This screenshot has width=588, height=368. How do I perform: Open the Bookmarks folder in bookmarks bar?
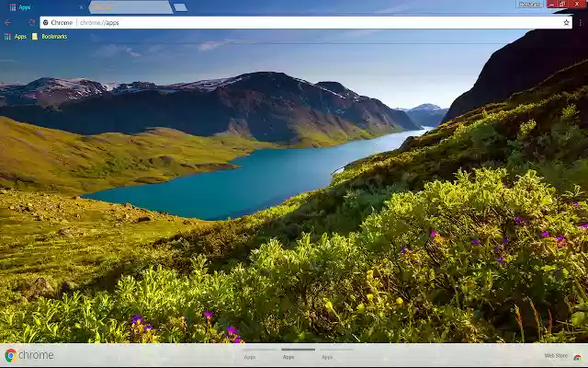[50, 37]
